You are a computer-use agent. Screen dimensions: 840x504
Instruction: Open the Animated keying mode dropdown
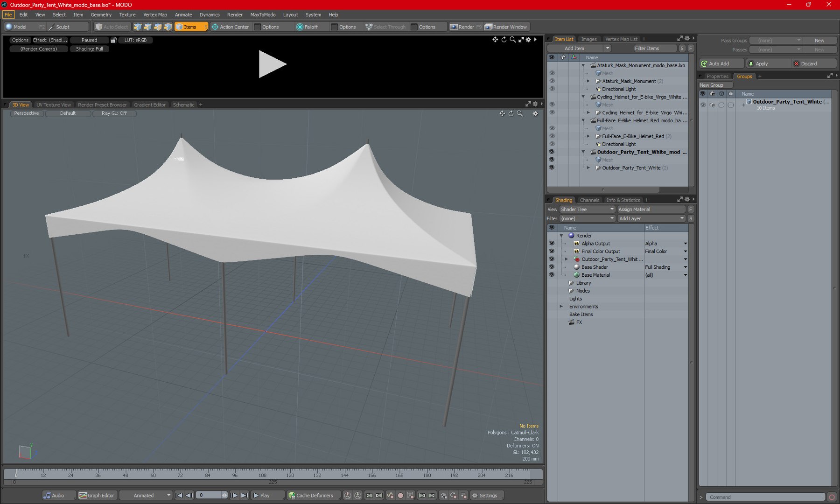[146, 495]
